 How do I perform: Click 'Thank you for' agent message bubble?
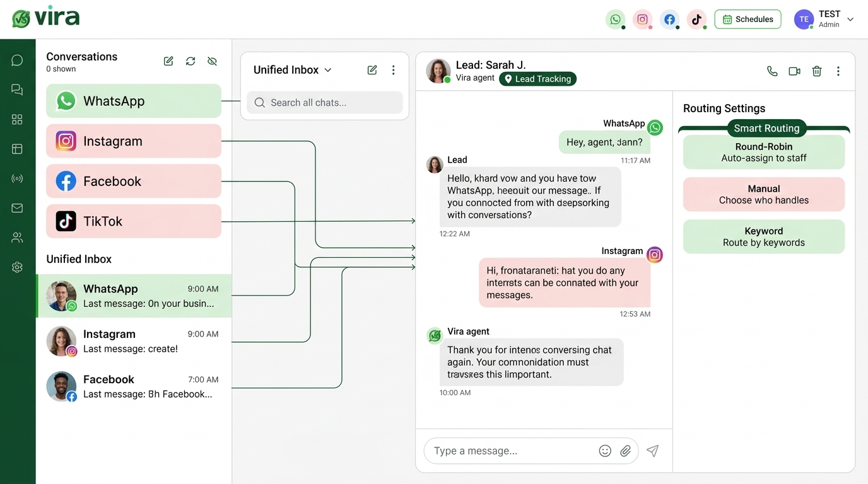coord(531,362)
